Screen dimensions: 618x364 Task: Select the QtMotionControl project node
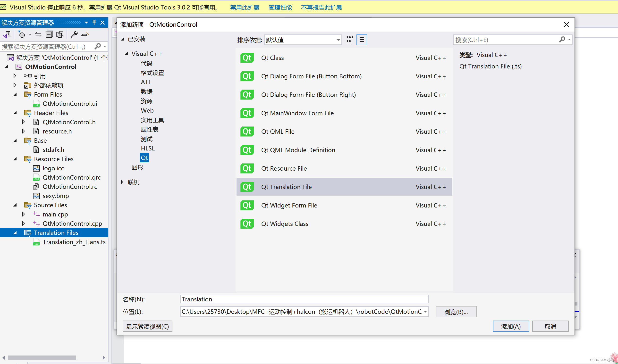pyautogui.click(x=51, y=67)
